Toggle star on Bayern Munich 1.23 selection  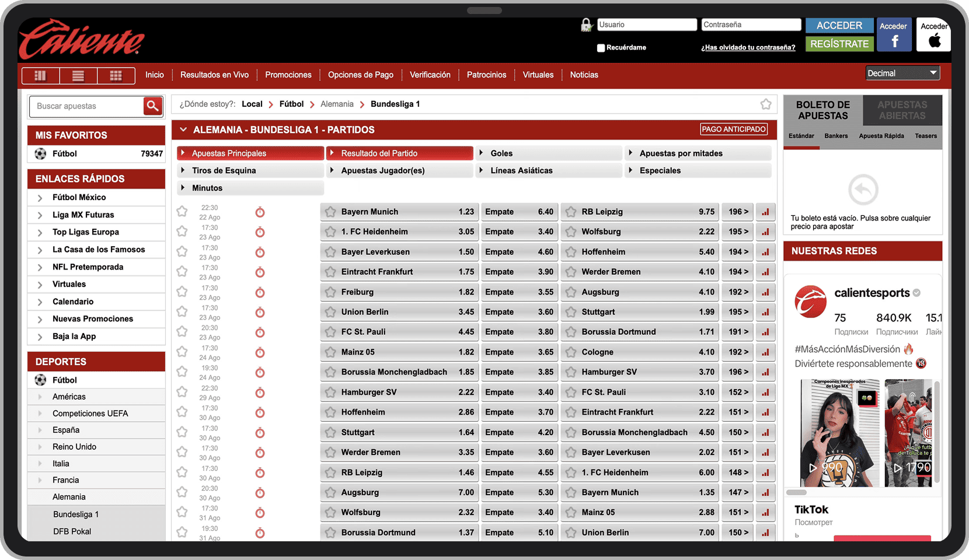click(330, 212)
